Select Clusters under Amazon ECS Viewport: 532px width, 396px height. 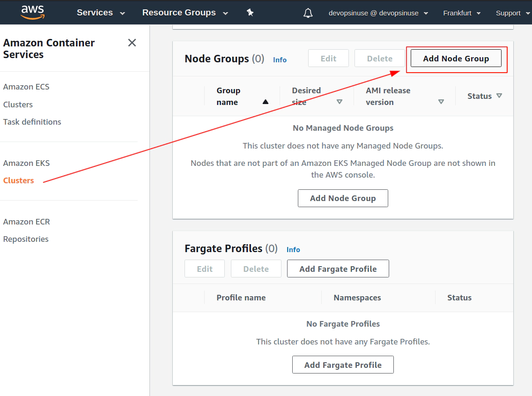(x=18, y=105)
